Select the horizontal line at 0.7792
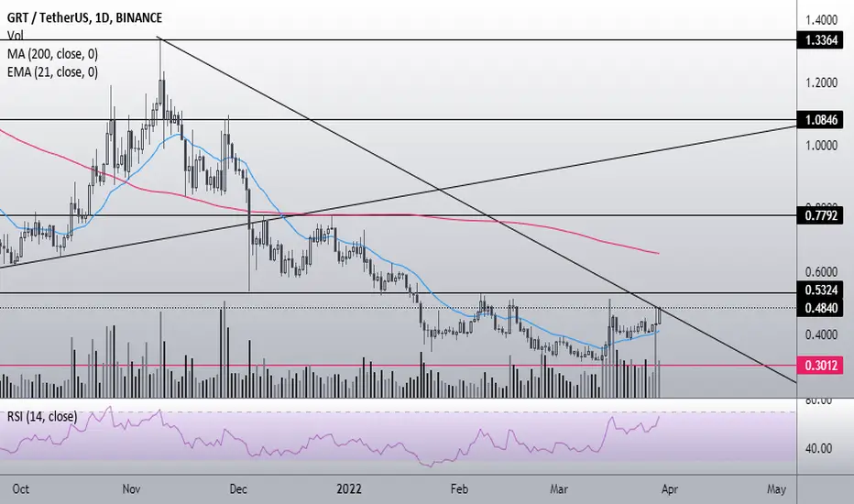 click(x=398, y=215)
